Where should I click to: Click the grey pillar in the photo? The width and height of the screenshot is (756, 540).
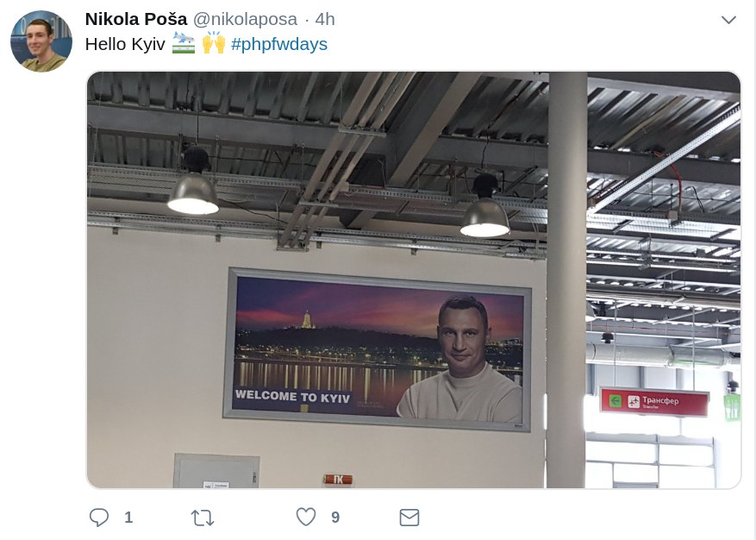(566, 279)
